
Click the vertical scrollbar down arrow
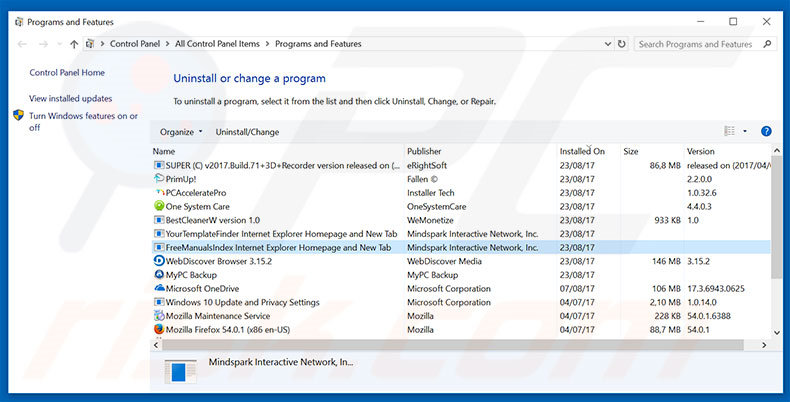776,332
